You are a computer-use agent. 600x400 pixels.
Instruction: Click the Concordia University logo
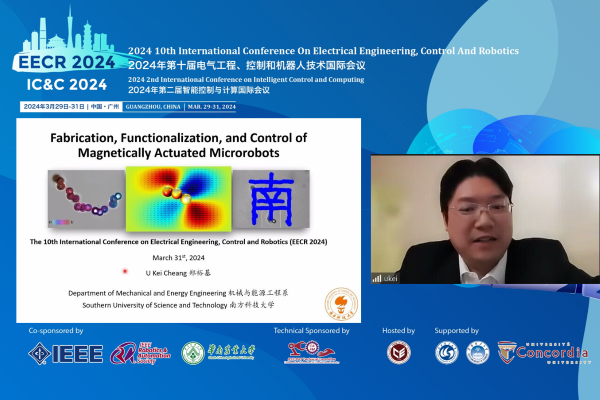coord(544,353)
